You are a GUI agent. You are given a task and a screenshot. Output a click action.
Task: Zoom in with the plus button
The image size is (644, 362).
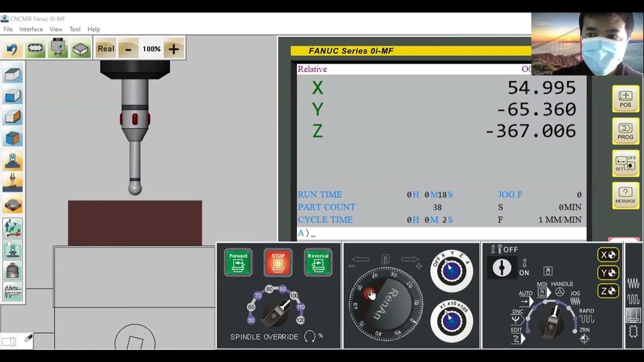[174, 49]
